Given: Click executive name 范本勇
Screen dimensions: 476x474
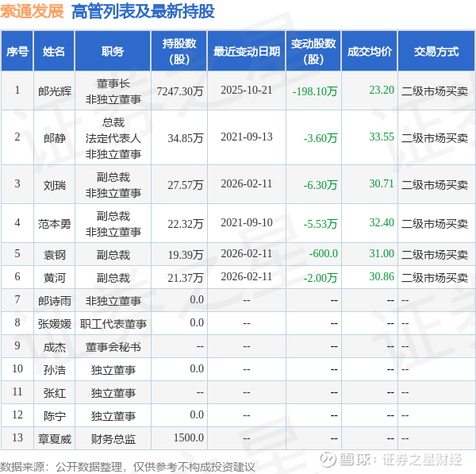Looking at the screenshot, I should 54,224.
